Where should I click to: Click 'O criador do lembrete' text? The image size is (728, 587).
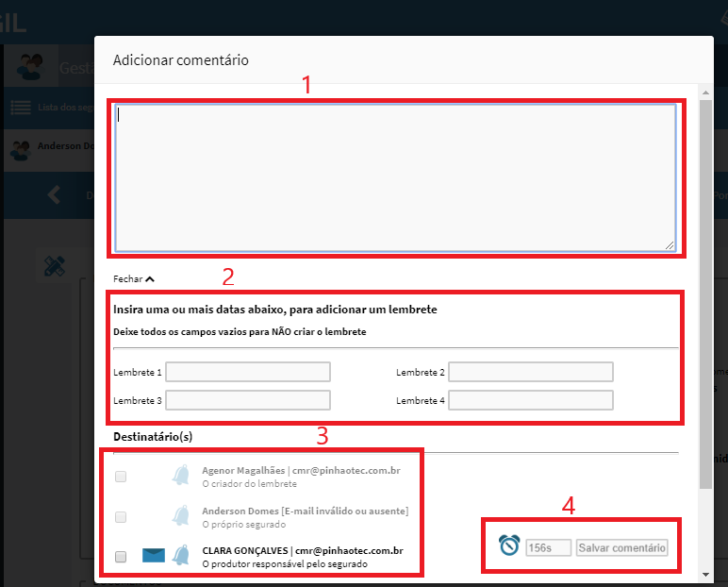249,484
